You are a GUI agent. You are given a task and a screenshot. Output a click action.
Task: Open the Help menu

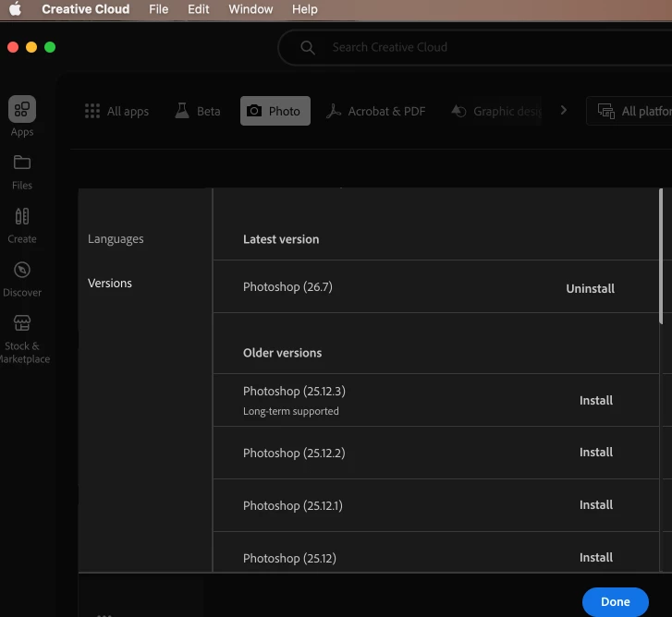(x=305, y=9)
